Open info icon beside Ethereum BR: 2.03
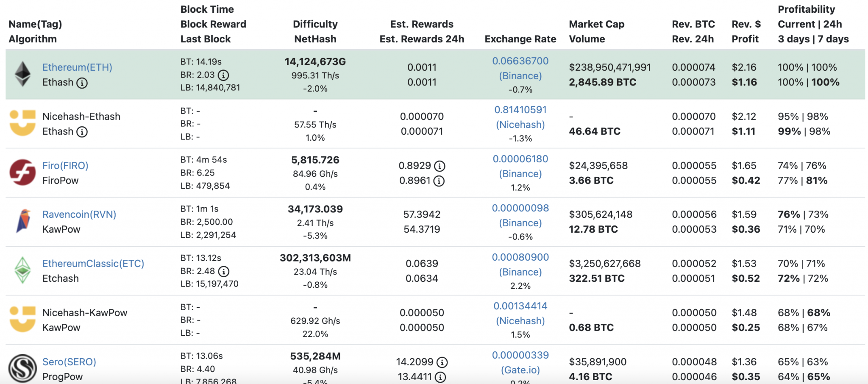 click(x=223, y=75)
